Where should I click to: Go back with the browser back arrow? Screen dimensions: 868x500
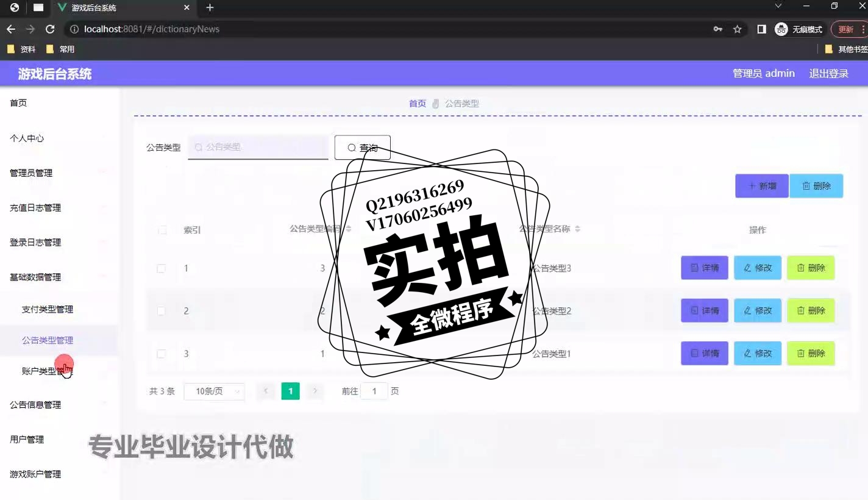coord(11,29)
